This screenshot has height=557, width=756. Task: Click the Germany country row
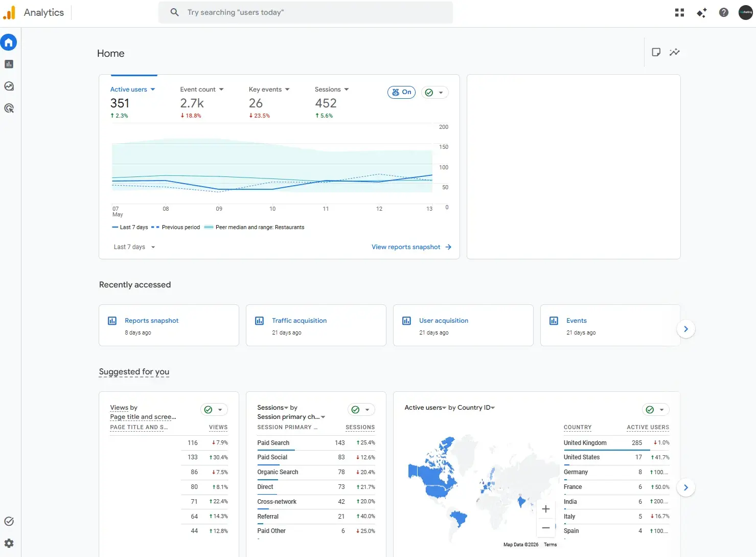[616, 472]
